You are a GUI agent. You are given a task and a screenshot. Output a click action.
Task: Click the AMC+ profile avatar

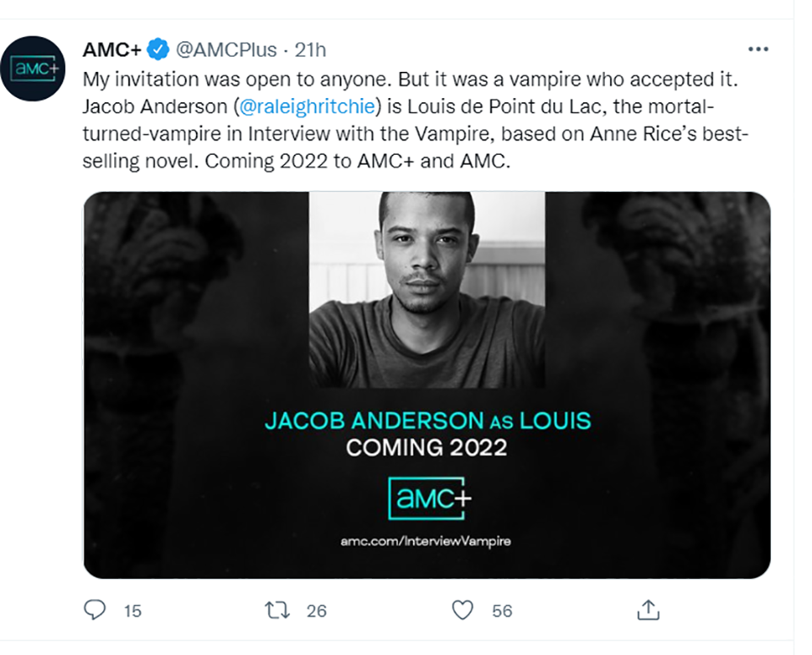(33, 68)
